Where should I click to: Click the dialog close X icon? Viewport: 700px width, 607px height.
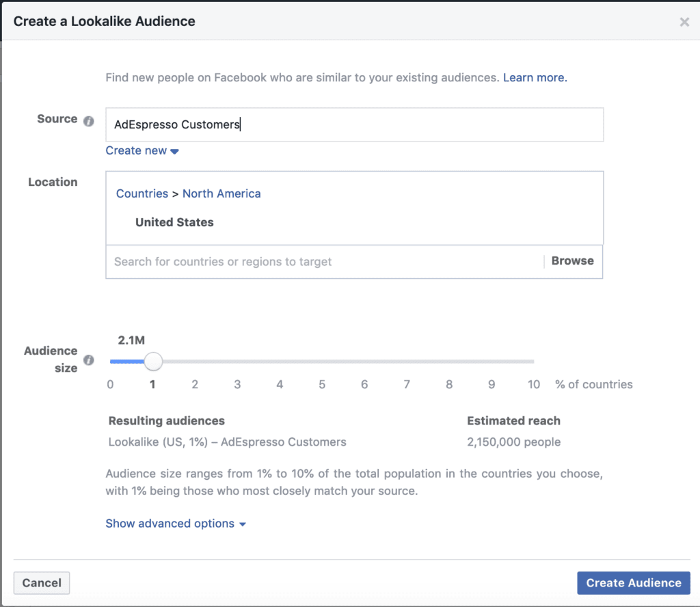[684, 21]
